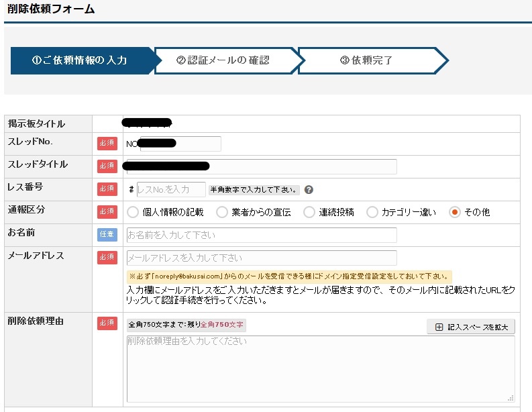Click the レスNo.を入力 field
Viewport: 532px width, 412px height.
(171, 189)
